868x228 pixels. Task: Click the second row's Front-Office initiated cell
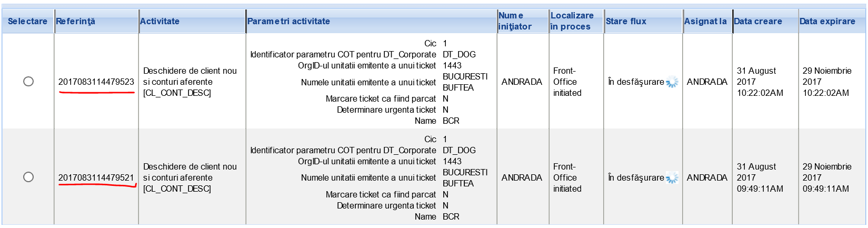[x=567, y=177]
